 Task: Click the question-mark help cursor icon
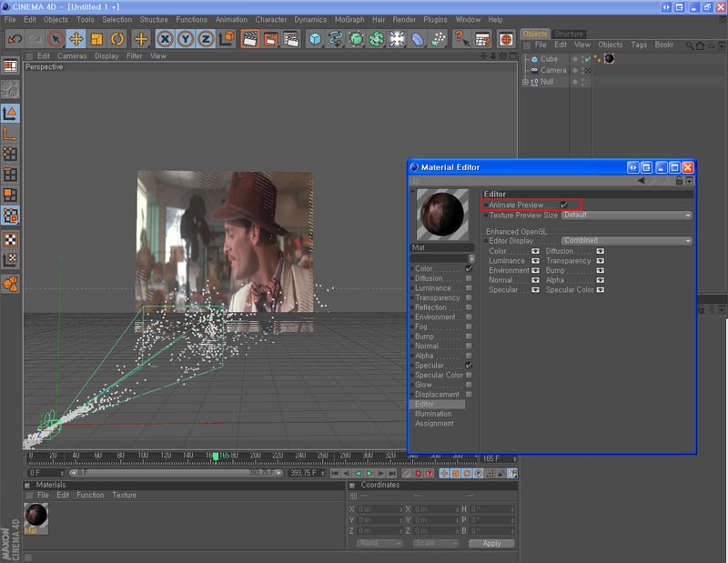(461, 39)
